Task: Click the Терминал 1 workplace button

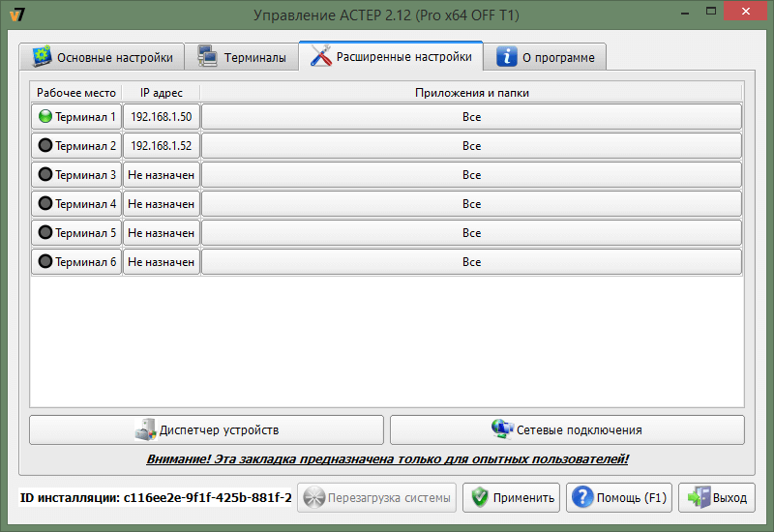Action: 76,116
